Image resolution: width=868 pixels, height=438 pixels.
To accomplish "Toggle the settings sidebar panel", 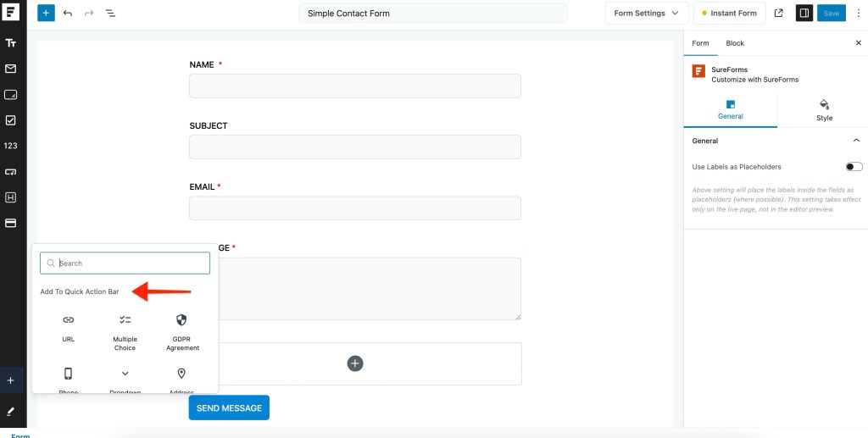I will [x=804, y=13].
